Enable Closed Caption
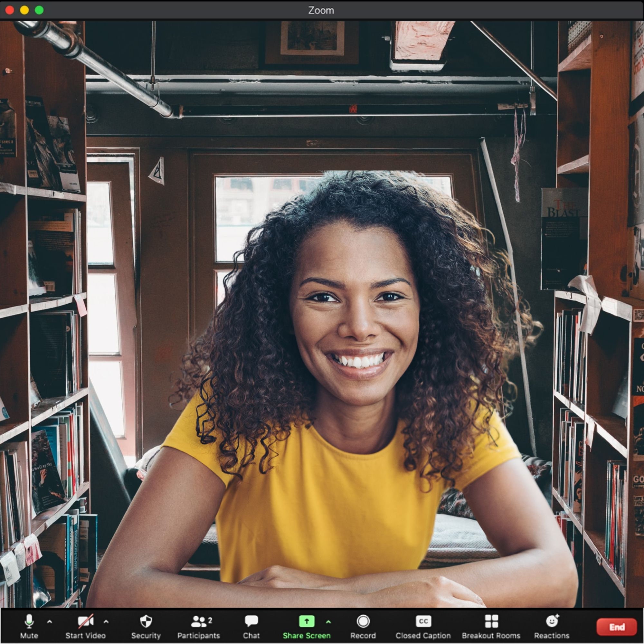 (x=423, y=627)
